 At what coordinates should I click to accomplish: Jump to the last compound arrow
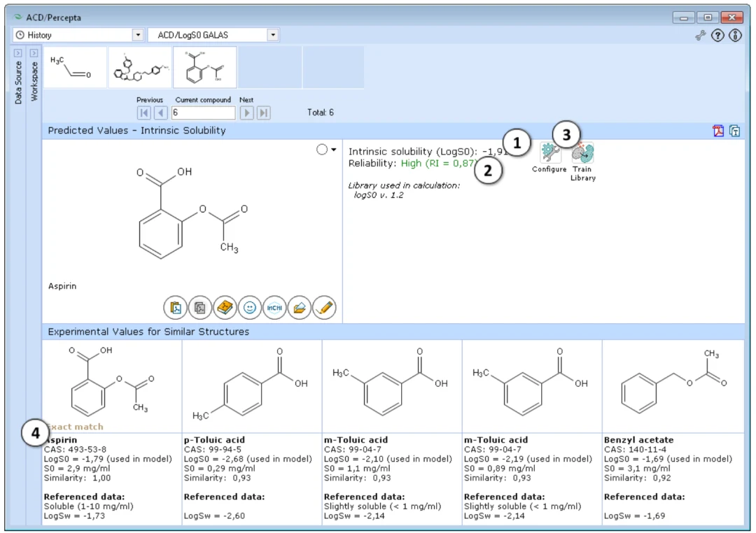tap(263, 113)
